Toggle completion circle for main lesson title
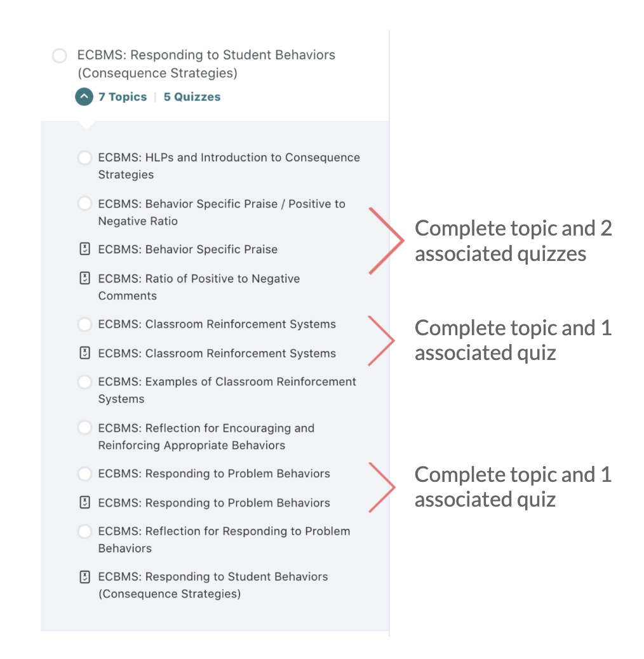Viewport: 644px width, 659px height. pyautogui.click(x=60, y=56)
